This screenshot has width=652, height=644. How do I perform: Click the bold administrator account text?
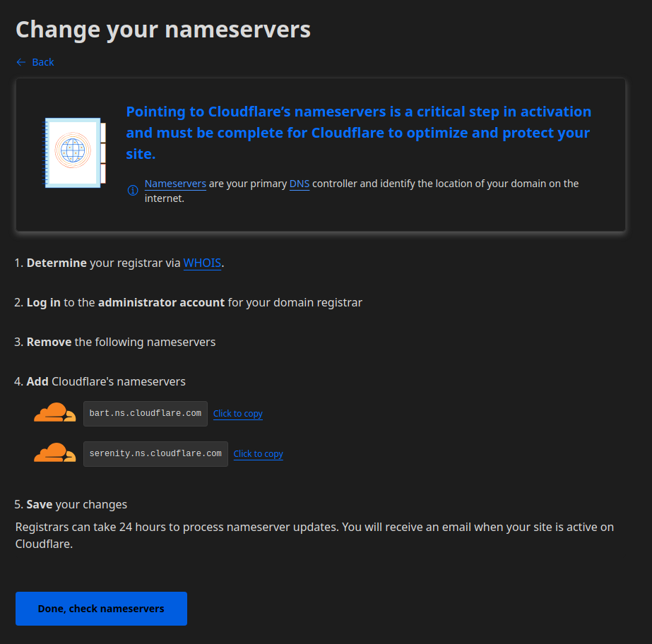coord(161,302)
